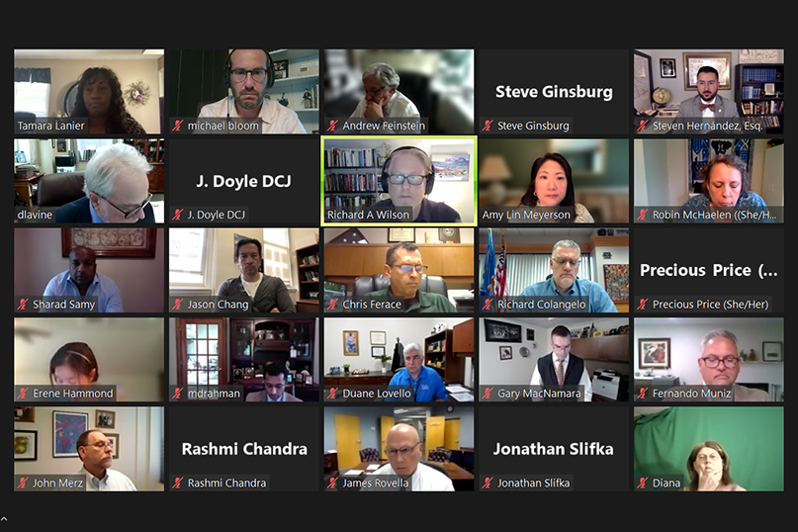Expand the chevron arrow at bottom left corner
The height and width of the screenshot is (532, 798).
coord(4,519)
